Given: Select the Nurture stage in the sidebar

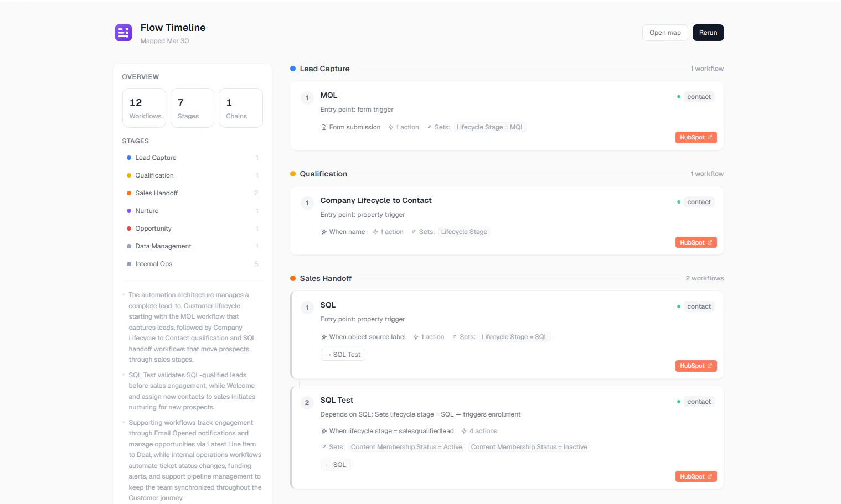Looking at the screenshot, I should [148, 210].
